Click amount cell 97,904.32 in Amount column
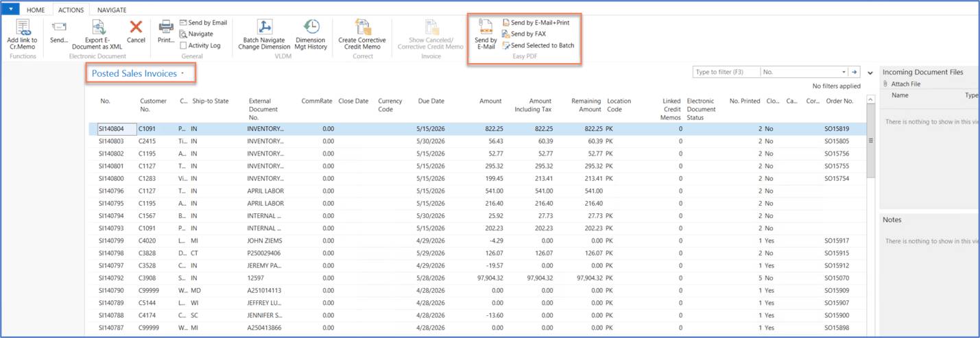Viewport: 980px width, 338px height. tap(488, 278)
